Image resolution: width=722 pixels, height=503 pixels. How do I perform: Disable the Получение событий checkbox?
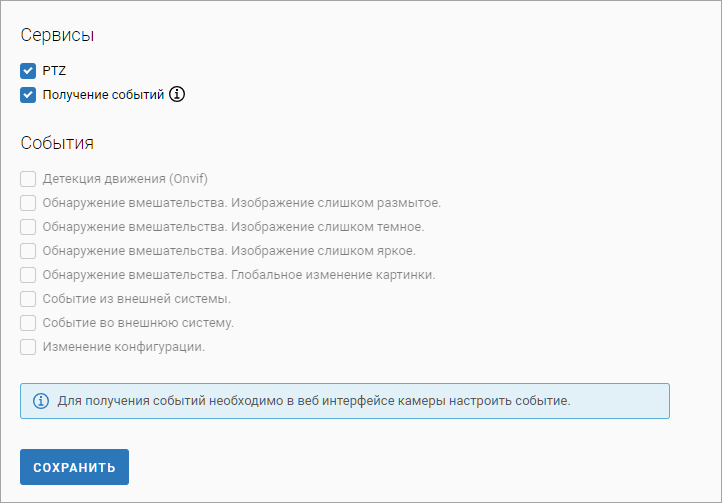28,95
